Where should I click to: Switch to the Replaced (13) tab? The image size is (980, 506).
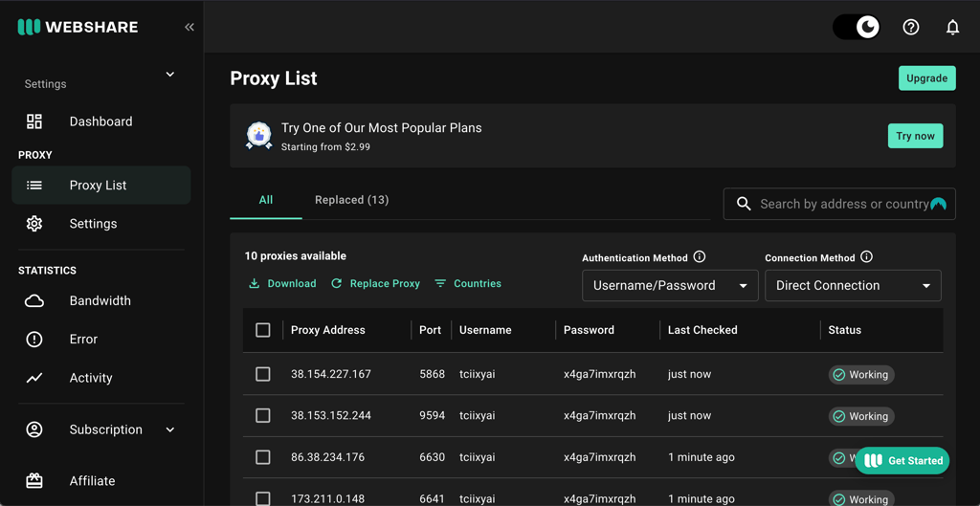tap(352, 200)
